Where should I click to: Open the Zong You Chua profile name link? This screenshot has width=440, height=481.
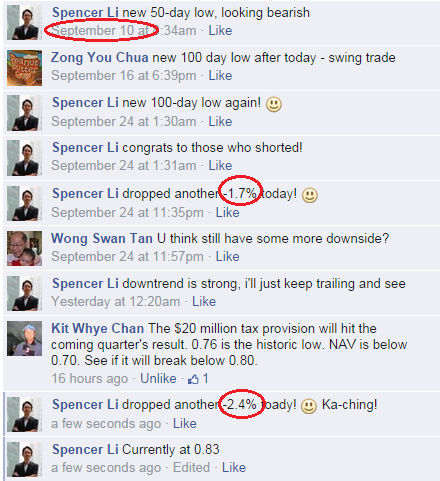(100, 58)
